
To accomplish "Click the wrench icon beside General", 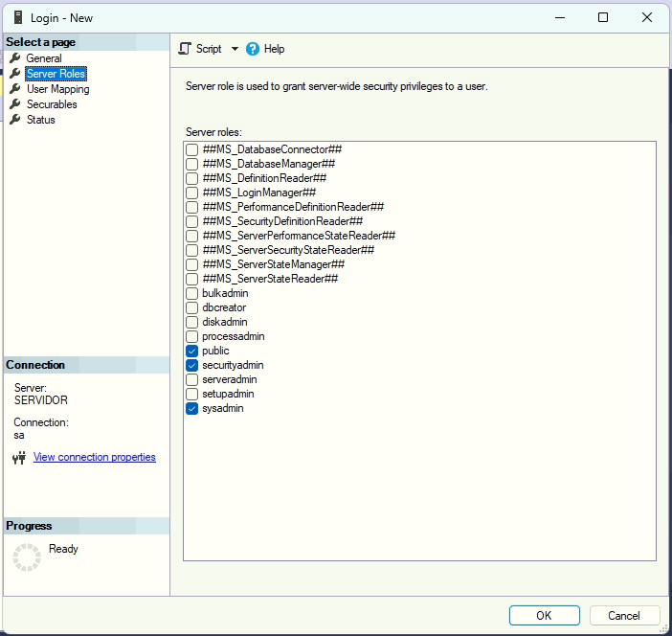I will 15,57.
